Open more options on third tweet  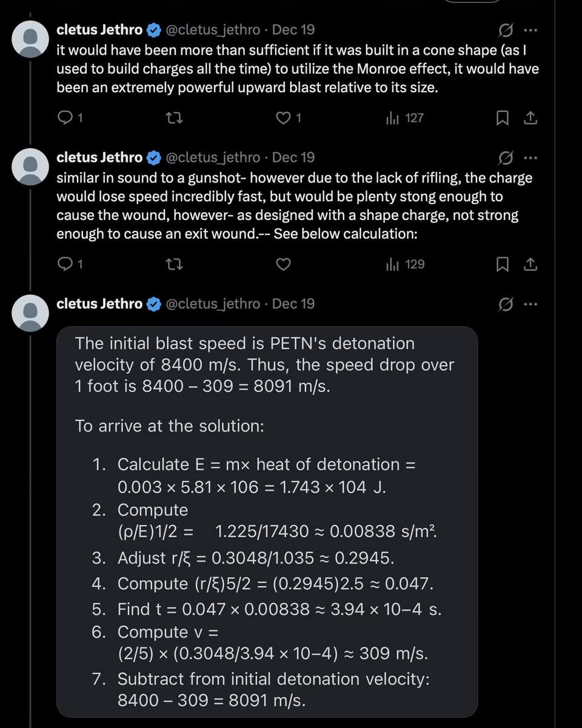point(530,304)
